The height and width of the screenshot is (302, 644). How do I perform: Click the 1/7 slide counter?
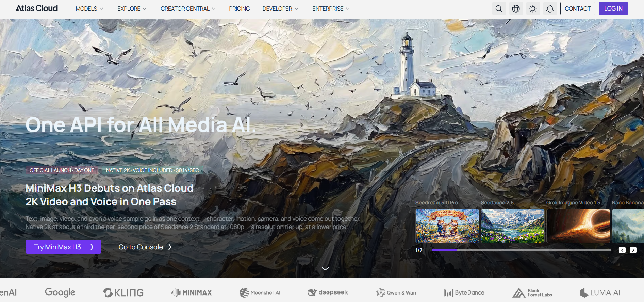pyautogui.click(x=419, y=250)
